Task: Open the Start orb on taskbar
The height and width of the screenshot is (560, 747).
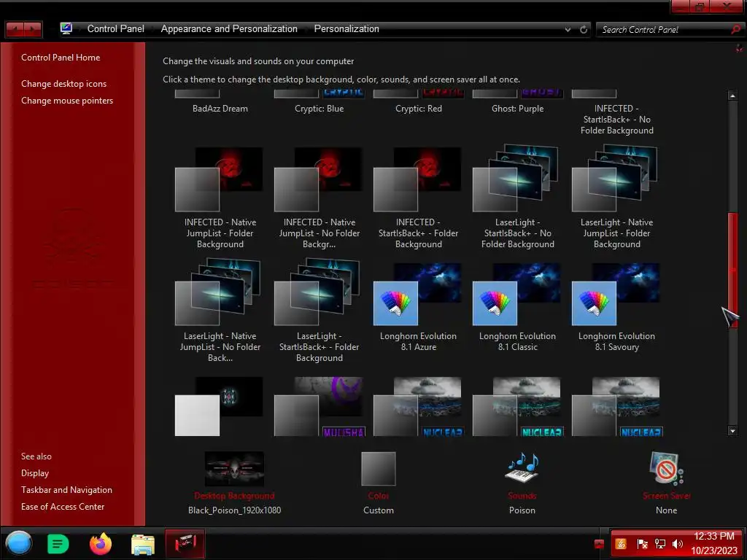Action: [x=18, y=543]
